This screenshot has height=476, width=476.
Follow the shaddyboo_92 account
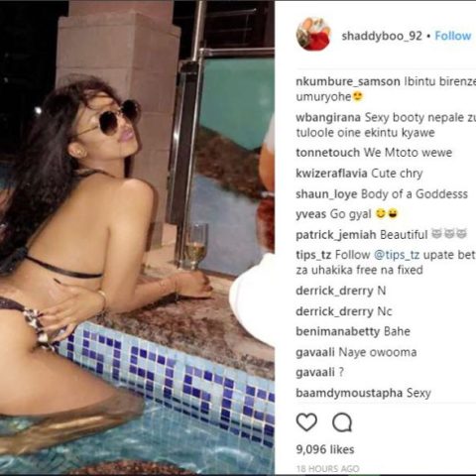[453, 36]
